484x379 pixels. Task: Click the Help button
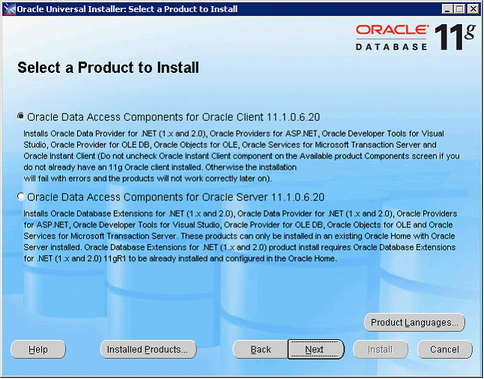tap(38, 349)
